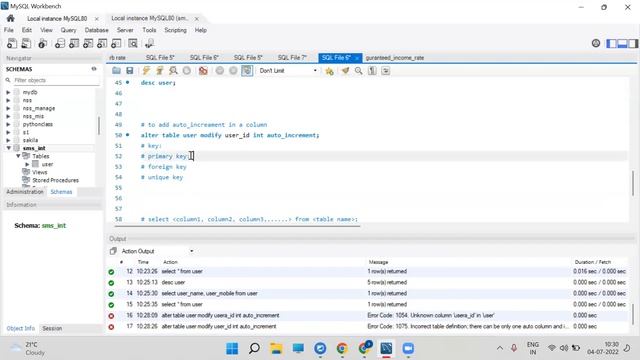Select Stored Procedures in the schema tree
The image size is (640, 360).
[55, 180]
